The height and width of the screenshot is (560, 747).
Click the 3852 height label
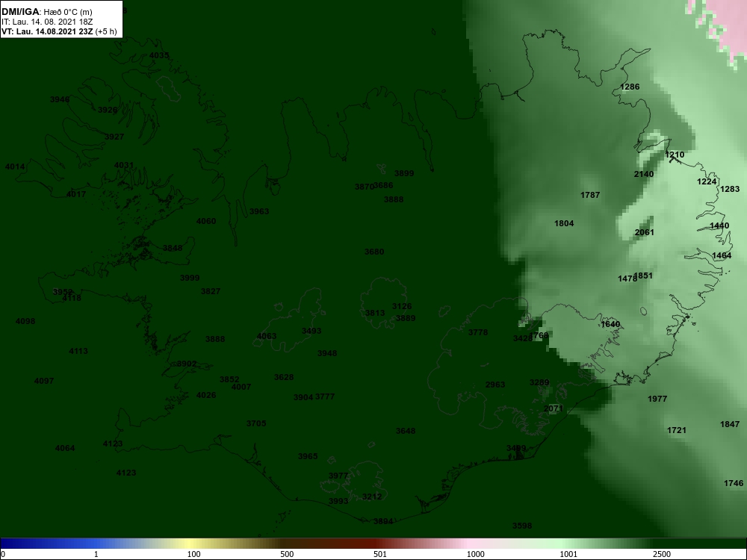[229, 379]
